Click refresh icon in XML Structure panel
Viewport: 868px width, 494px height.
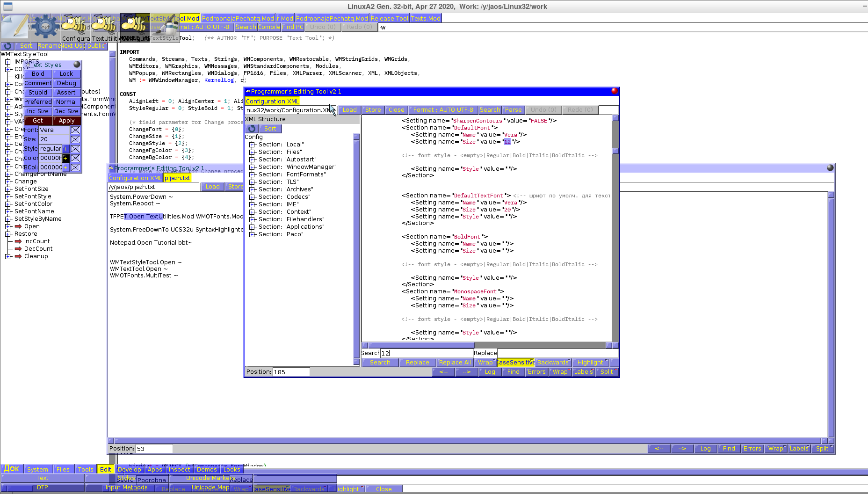pos(252,129)
